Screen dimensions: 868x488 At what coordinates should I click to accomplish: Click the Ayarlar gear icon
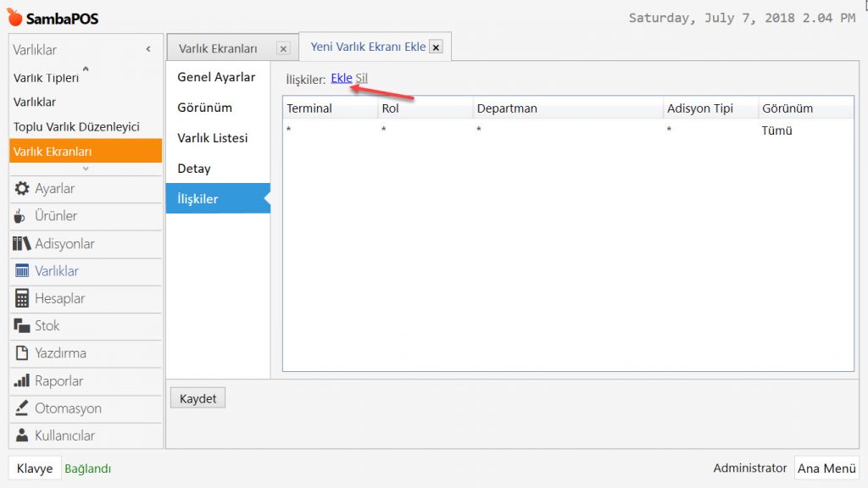pyautogui.click(x=22, y=189)
